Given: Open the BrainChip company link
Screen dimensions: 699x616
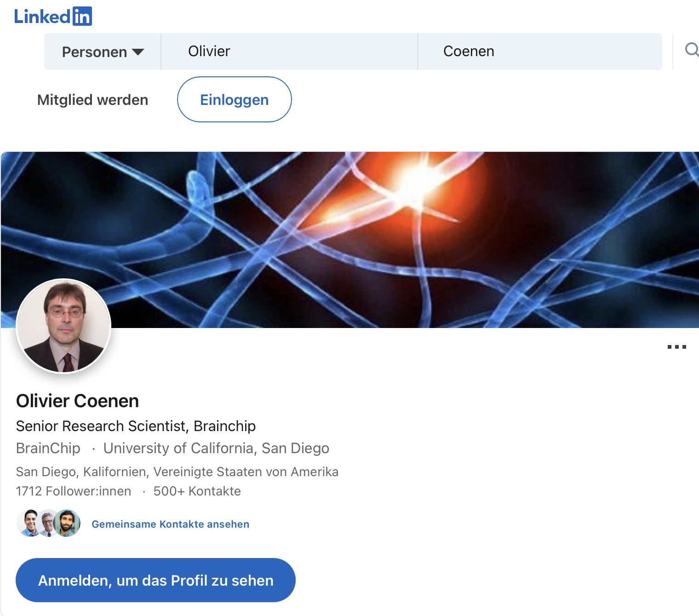Looking at the screenshot, I should click(48, 448).
